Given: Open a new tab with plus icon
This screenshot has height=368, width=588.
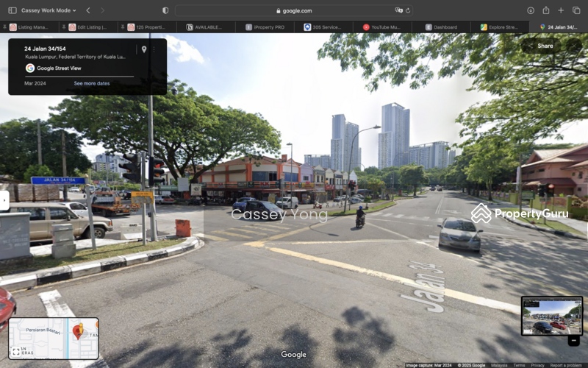Looking at the screenshot, I should pyautogui.click(x=562, y=10).
